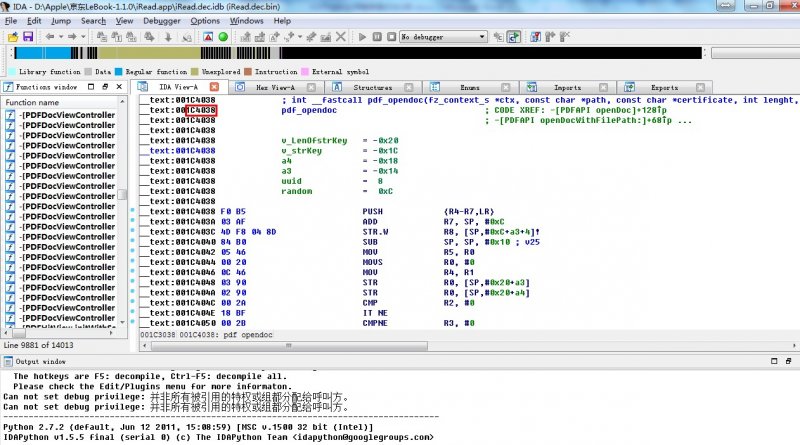
Task: Close the Structures tab
Action: (409, 87)
